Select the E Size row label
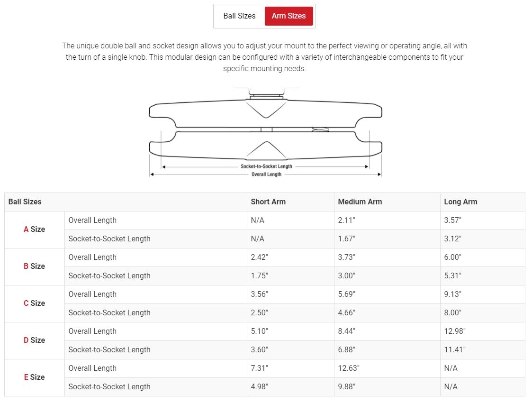Viewport: 532px width, 404px height. 34,377
